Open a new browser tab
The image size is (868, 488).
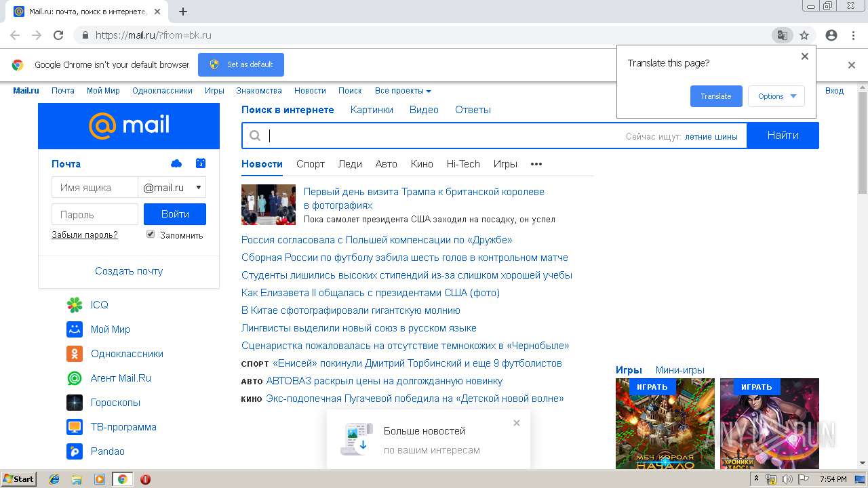tap(183, 12)
